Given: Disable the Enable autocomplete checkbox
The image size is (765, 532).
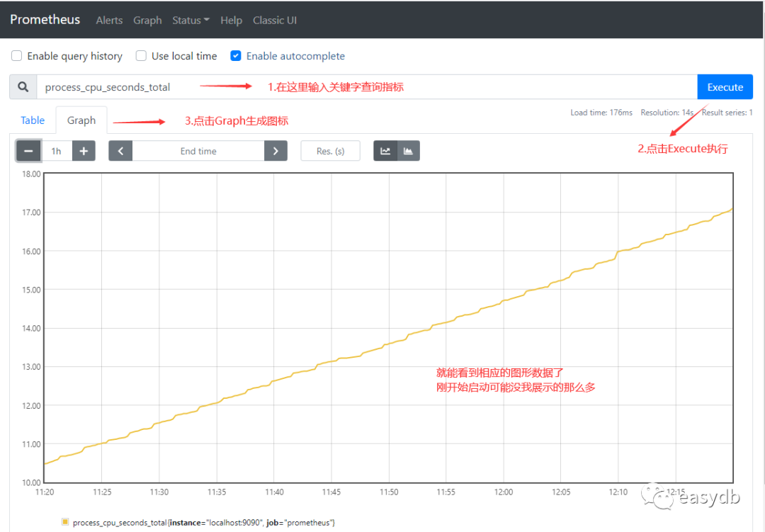Looking at the screenshot, I should pos(236,56).
